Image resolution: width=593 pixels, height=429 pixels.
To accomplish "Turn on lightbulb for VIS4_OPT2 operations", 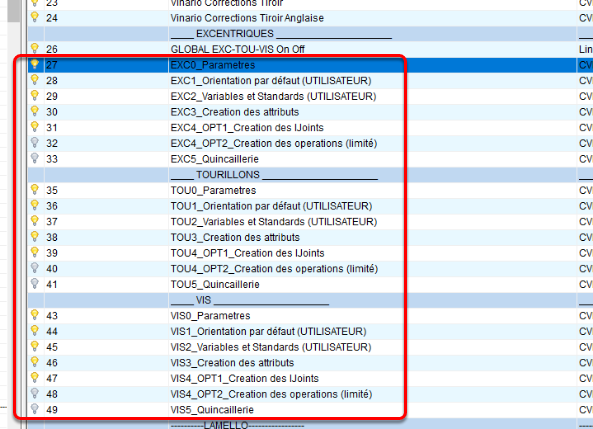I will [34, 393].
